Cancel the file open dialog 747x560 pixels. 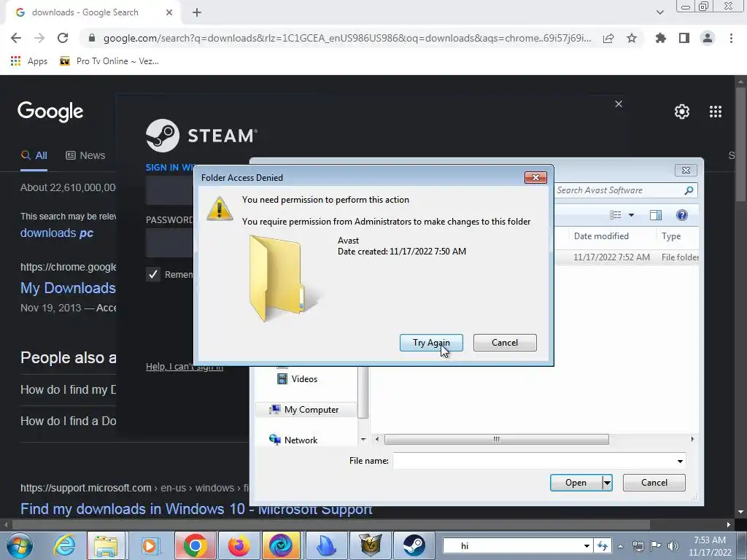tap(654, 483)
